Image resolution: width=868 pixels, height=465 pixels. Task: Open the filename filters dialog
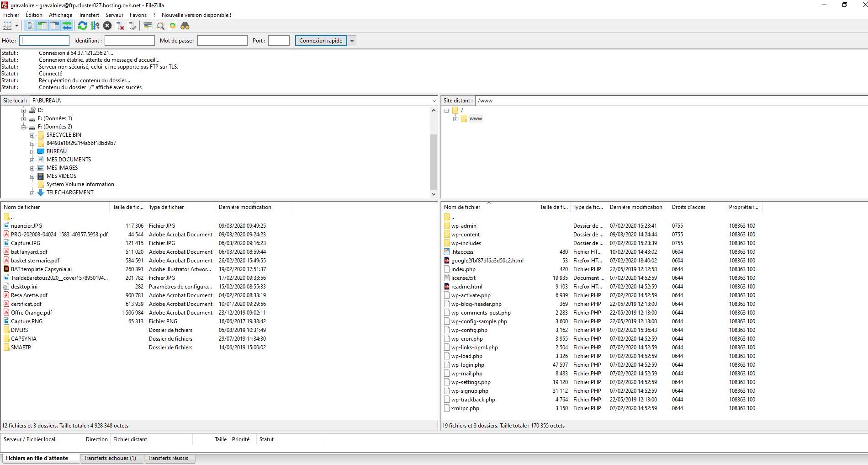(148, 26)
